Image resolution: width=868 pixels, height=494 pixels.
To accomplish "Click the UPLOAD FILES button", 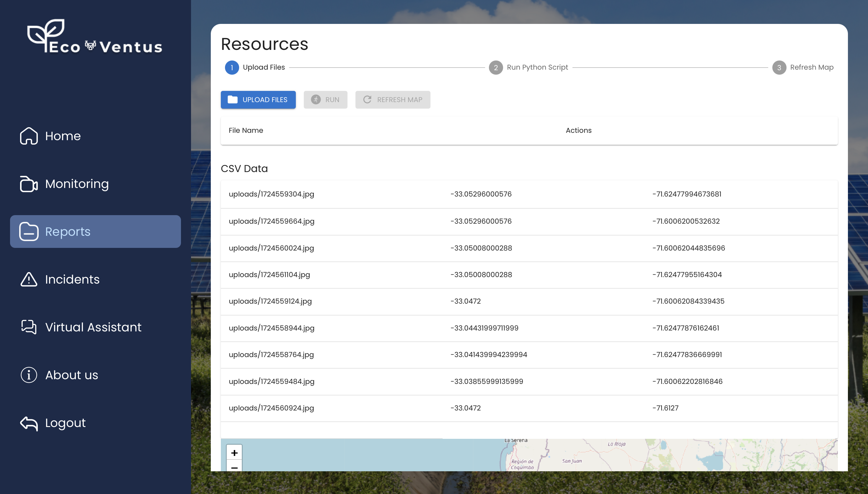I will (x=258, y=99).
